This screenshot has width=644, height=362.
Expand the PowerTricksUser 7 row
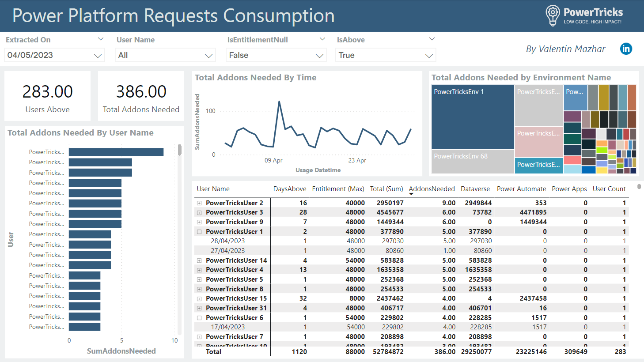tap(199, 337)
